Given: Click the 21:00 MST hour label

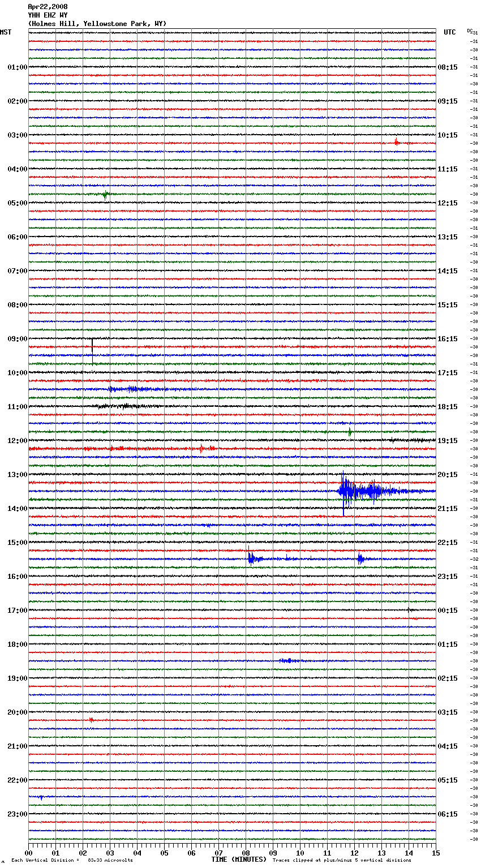Looking at the screenshot, I should 18,746.
